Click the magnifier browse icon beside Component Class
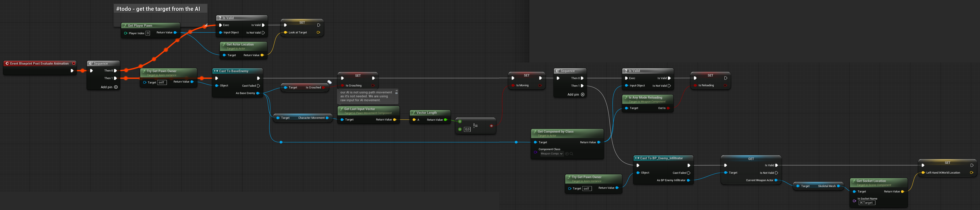This screenshot has height=210, width=980. pos(571,154)
